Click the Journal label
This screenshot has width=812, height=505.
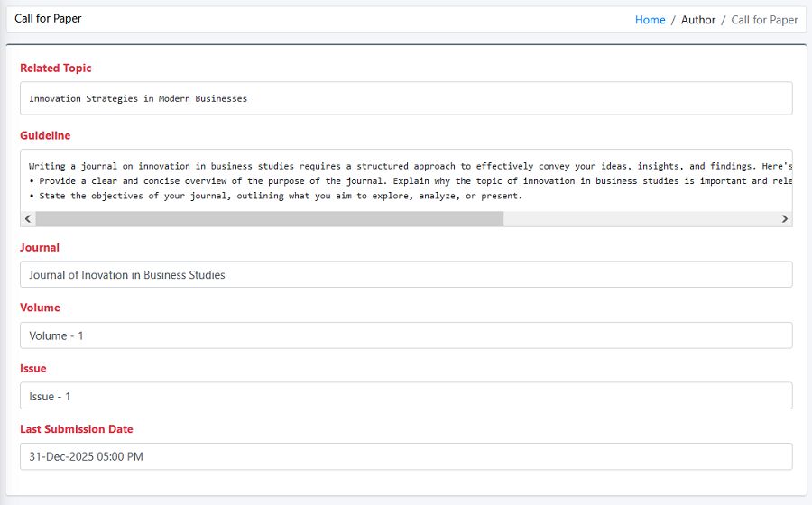point(40,248)
